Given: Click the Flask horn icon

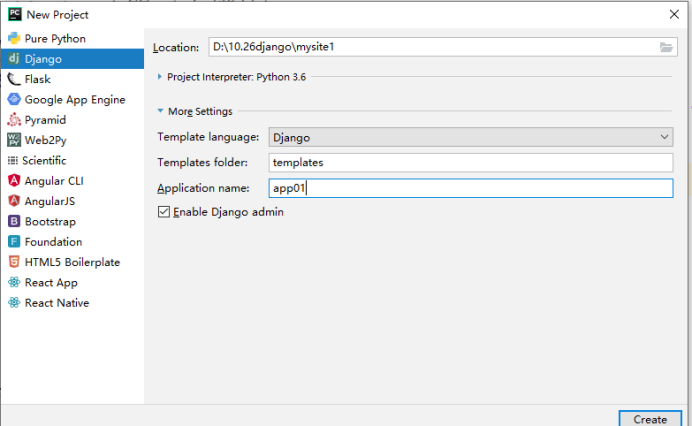Looking at the screenshot, I should tap(14, 79).
